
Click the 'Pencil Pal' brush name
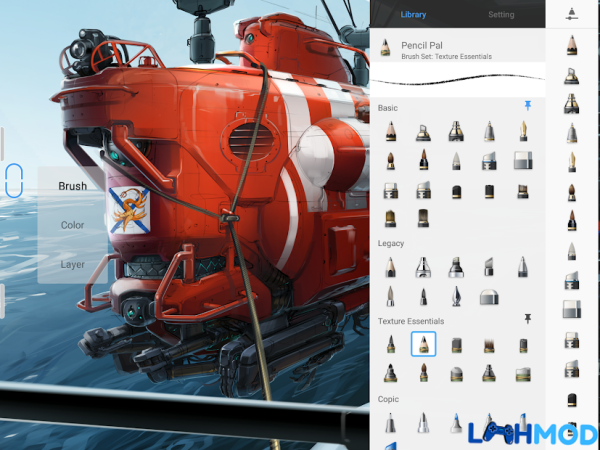tap(422, 46)
